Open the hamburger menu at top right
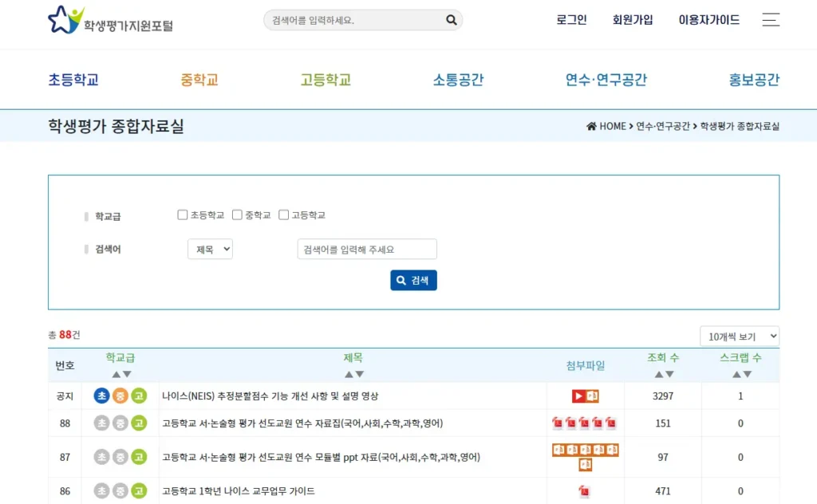Screen dimensions: 817x504 coord(770,21)
